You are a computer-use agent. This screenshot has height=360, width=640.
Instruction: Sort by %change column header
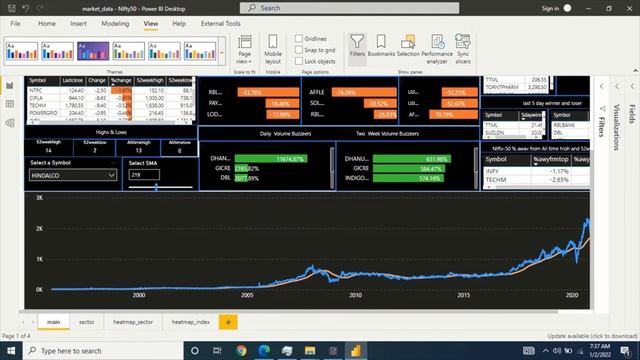point(122,80)
